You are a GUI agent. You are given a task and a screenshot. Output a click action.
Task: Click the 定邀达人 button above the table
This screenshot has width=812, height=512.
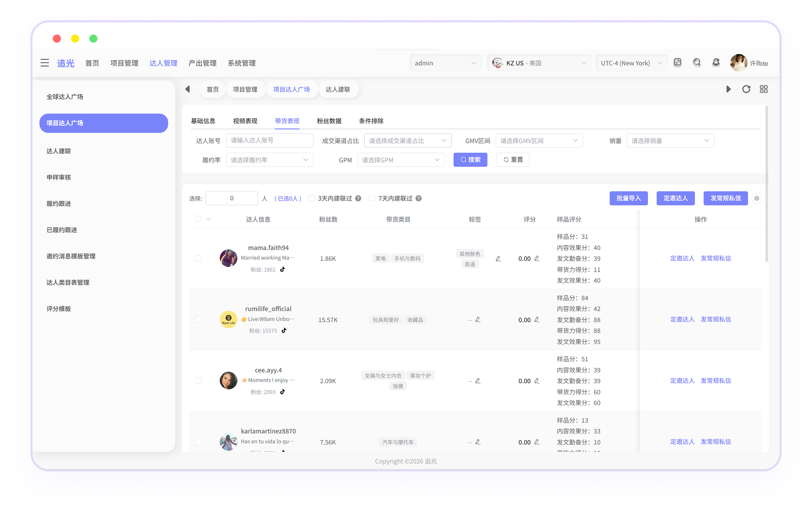(675, 198)
